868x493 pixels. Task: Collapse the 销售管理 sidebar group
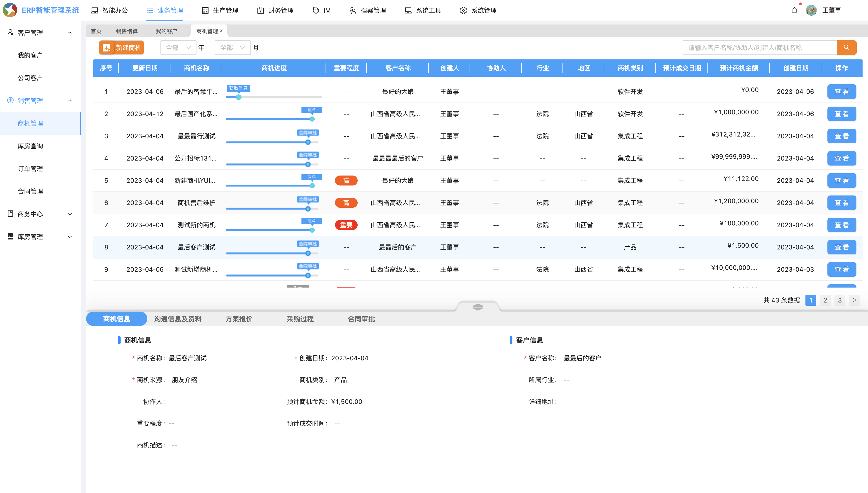pos(70,100)
